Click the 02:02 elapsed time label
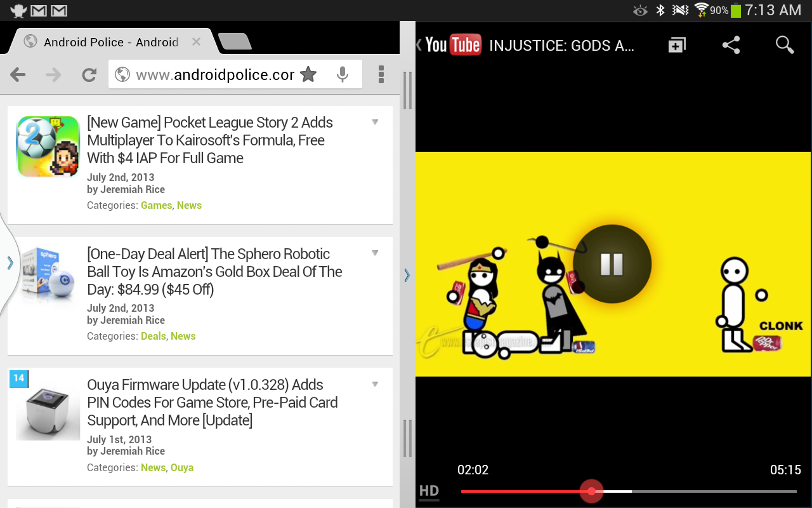Screen dimensions: 812x508 coord(473,470)
